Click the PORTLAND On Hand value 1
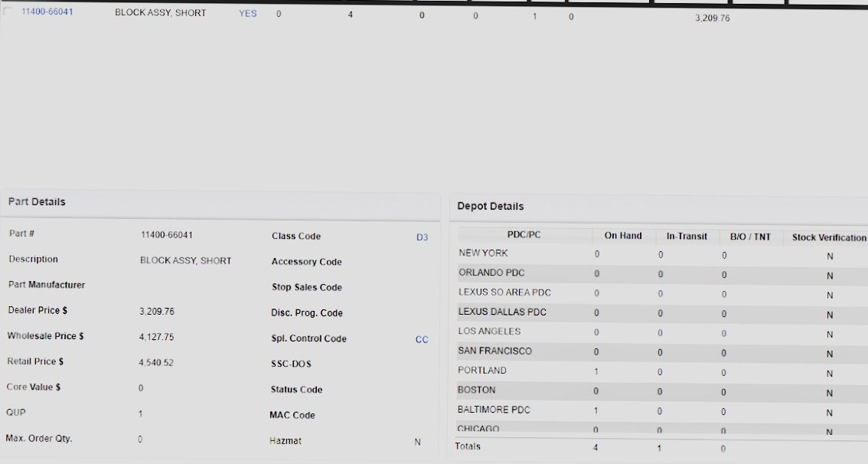This screenshot has height=464, width=868. tap(596, 371)
